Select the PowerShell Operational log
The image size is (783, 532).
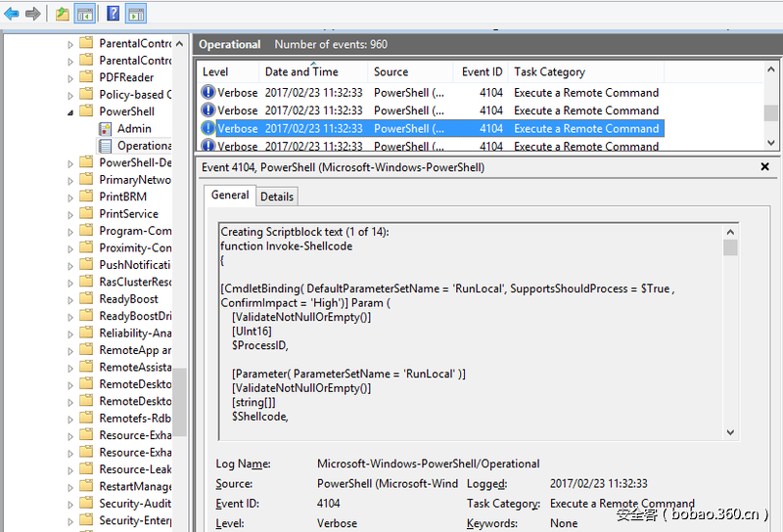tap(143, 146)
